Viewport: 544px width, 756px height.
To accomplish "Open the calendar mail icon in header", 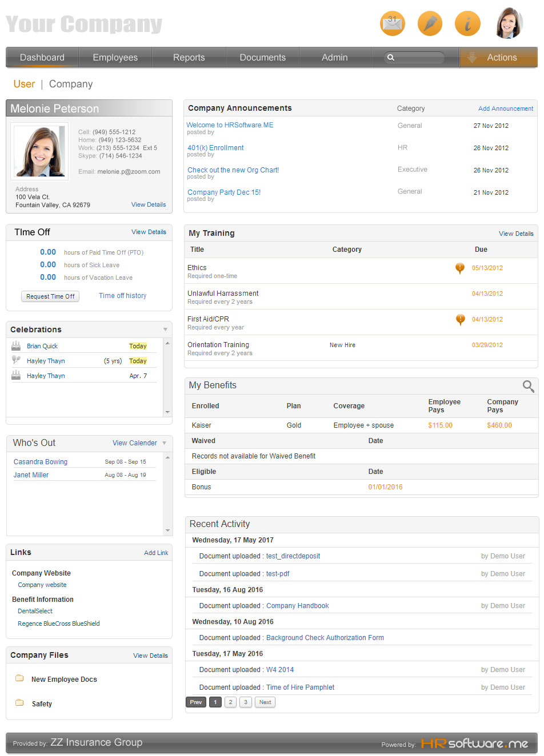I will click(393, 23).
